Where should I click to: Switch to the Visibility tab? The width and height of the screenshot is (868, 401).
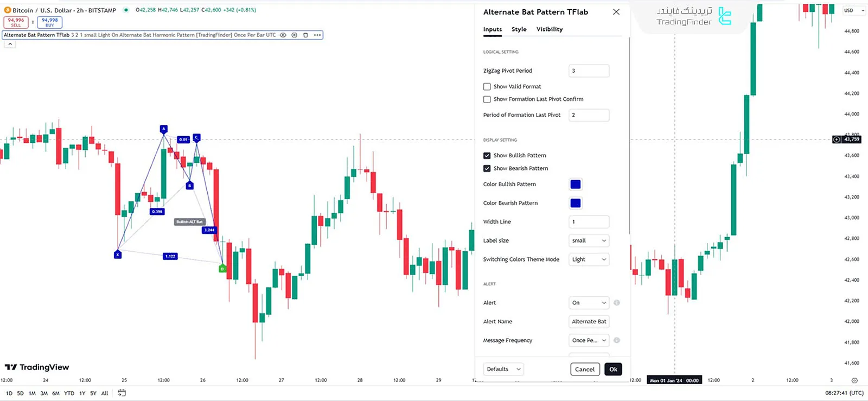click(x=549, y=29)
